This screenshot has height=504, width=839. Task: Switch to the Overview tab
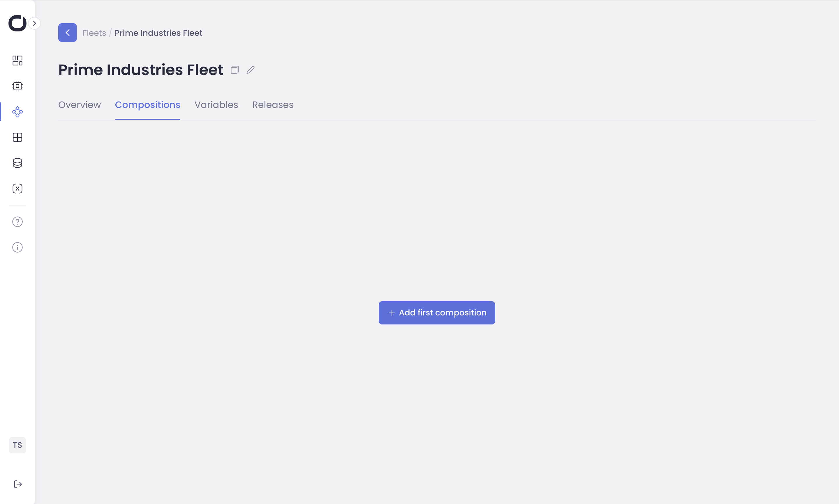click(x=80, y=105)
